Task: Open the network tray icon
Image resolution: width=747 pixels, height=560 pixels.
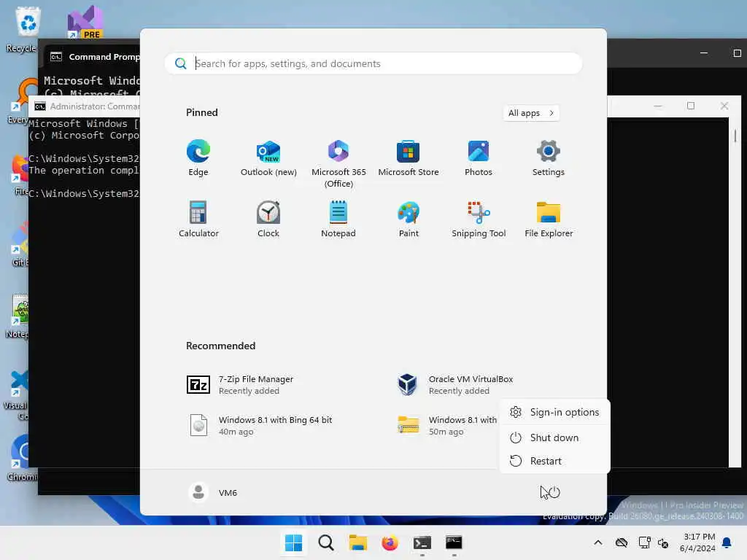Action: 644,542
